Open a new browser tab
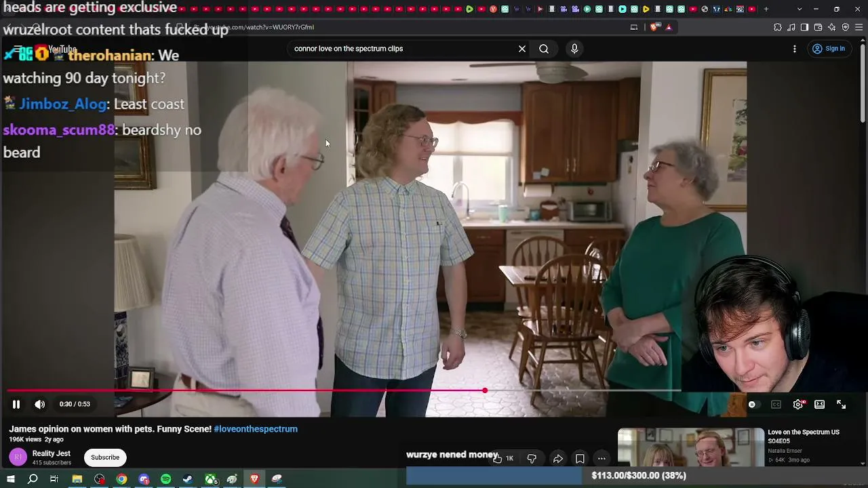The height and width of the screenshot is (488, 868). pos(766,9)
